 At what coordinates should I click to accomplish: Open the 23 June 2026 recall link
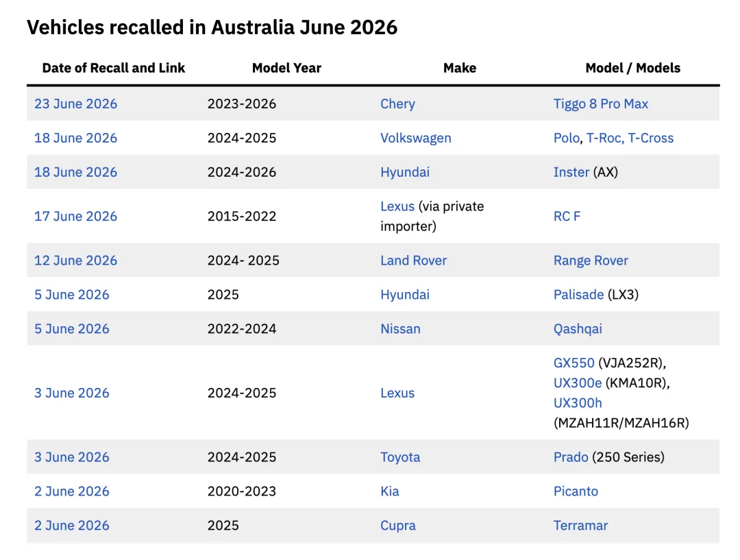coord(75,104)
